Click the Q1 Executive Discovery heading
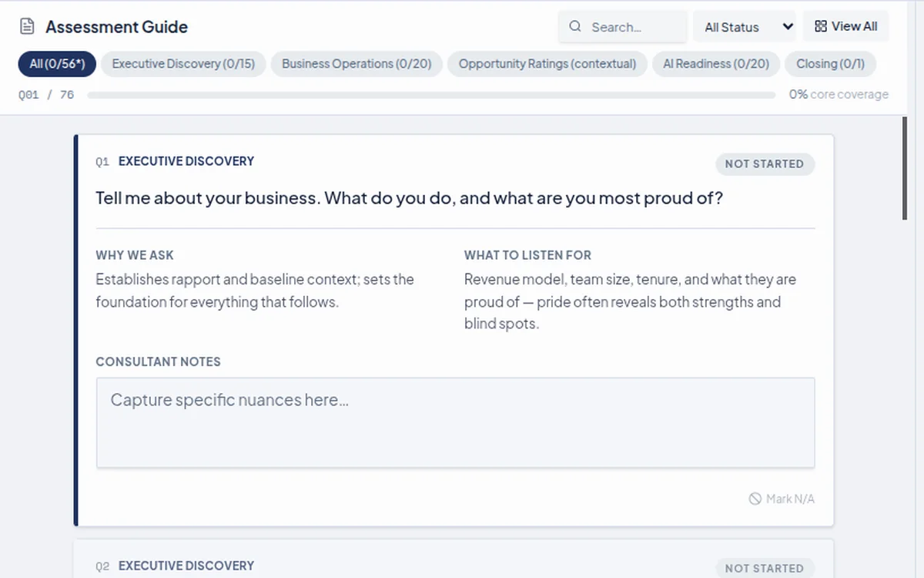This screenshot has height=578, width=924. coord(186,161)
